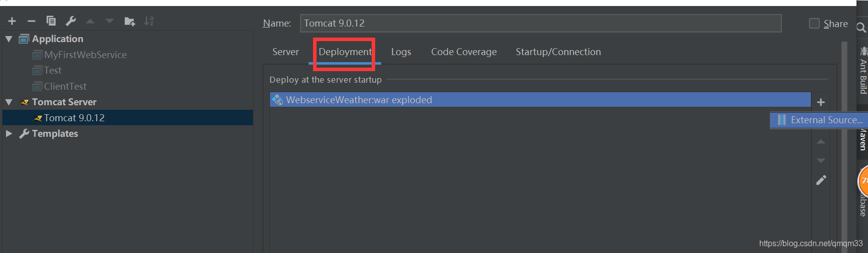The height and width of the screenshot is (253, 868).
Task: Select Tomcat 9.0.12 configuration
Action: [x=128, y=118]
